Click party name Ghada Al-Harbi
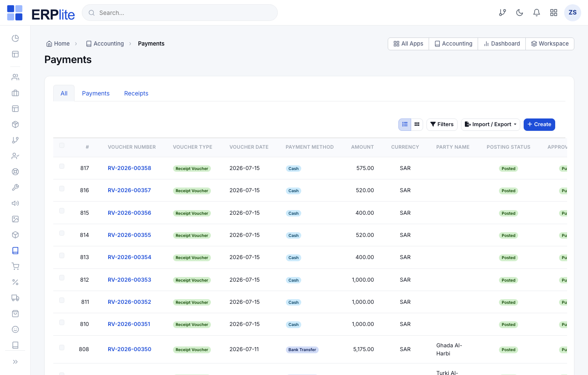 click(x=449, y=349)
